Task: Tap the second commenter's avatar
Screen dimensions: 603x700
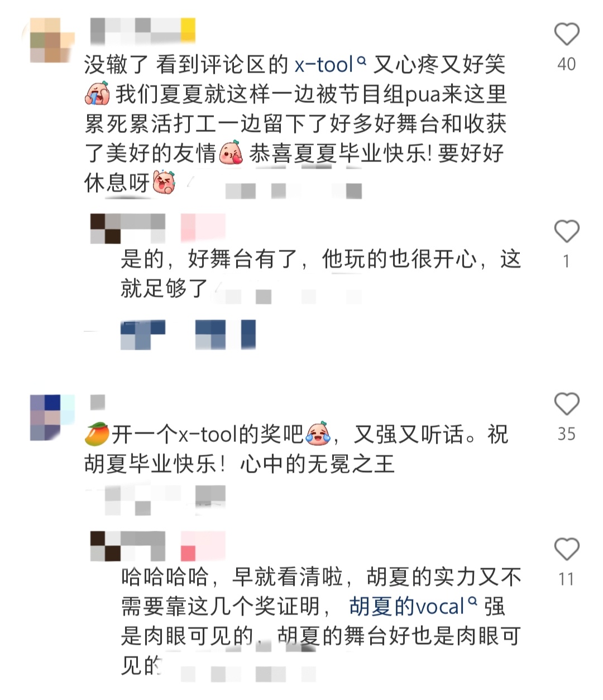Action: [52, 417]
